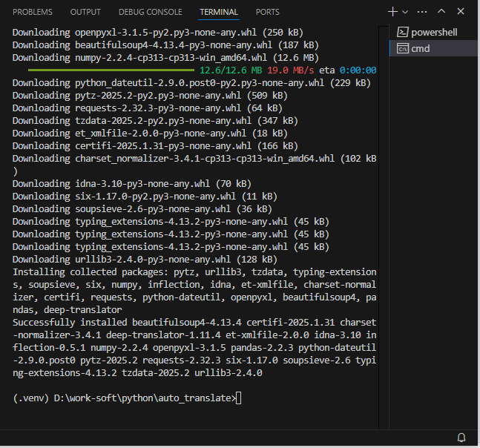Screen dimensions: 480x448
Task: Open the launch profile dropdown arrow
Action: (x=405, y=12)
